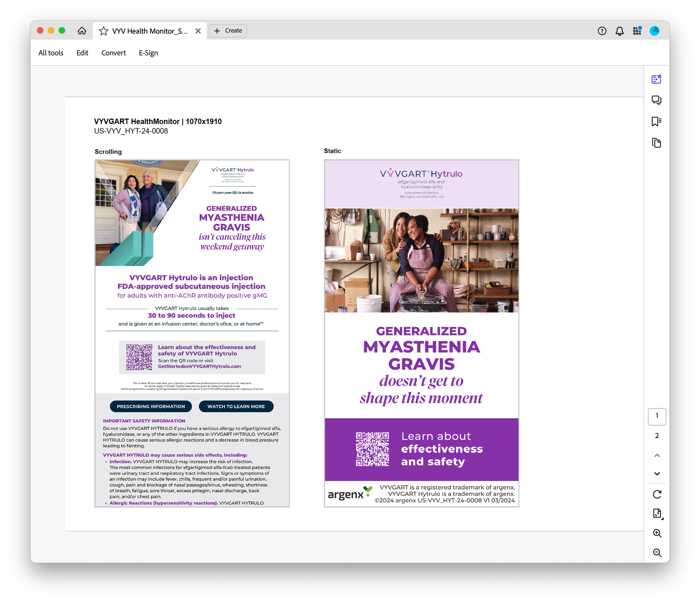Go to the Home screen
The image size is (700, 603).
tap(82, 31)
